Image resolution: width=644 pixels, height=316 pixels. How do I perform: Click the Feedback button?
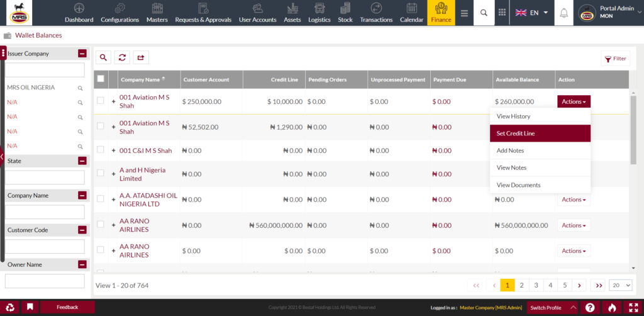[67, 307]
